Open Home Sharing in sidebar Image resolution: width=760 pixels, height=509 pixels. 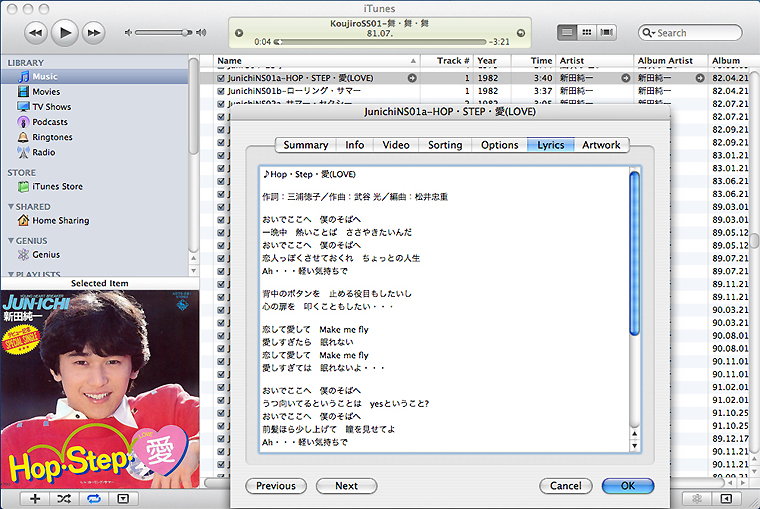94,221
